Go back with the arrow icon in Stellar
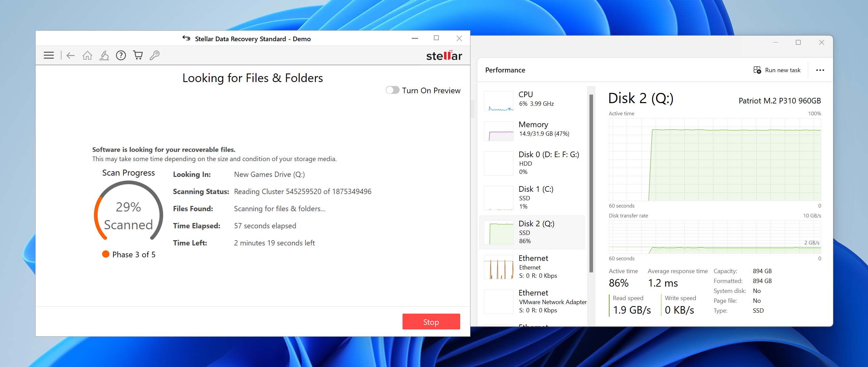 [x=71, y=55]
